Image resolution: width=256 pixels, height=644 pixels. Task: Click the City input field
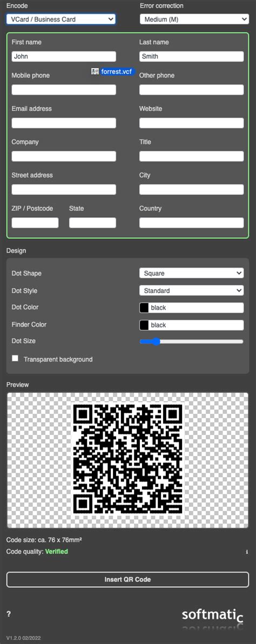(x=192, y=189)
